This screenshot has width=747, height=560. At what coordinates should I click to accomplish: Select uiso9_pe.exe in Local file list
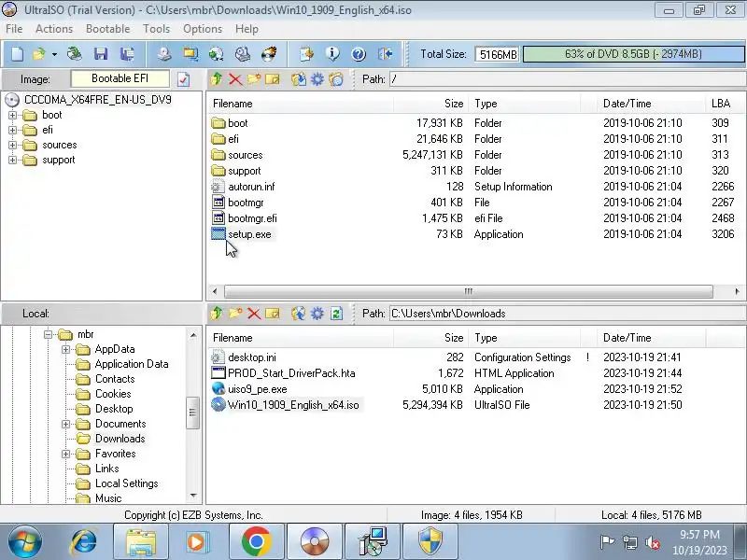[258, 389]
